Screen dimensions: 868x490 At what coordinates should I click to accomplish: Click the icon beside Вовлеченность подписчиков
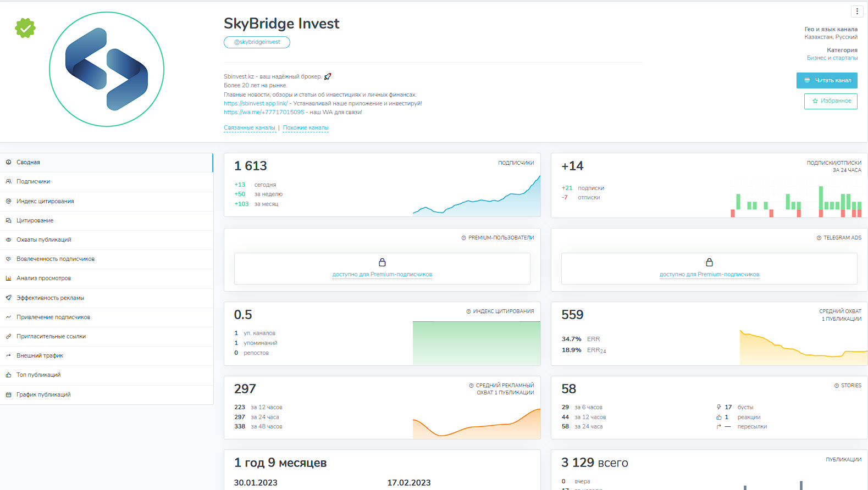(8, 259)
